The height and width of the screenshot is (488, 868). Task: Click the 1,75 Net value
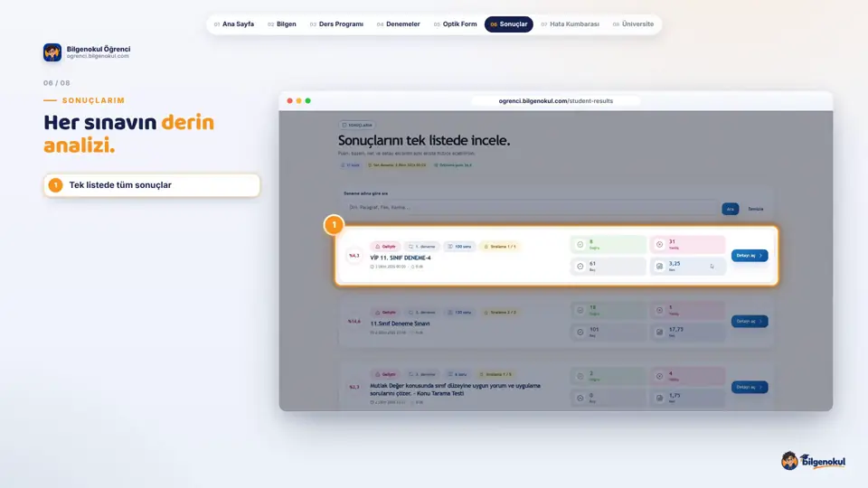[675, 396]
